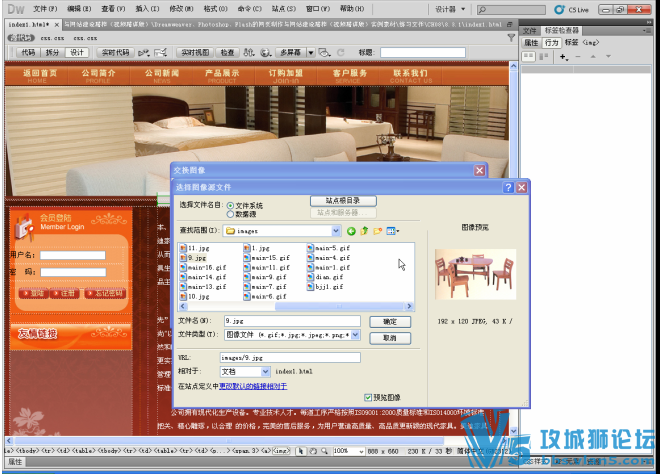Select the 数据源 radio option
Viewport: 660px width, 474px height.
tap(230, 214)
